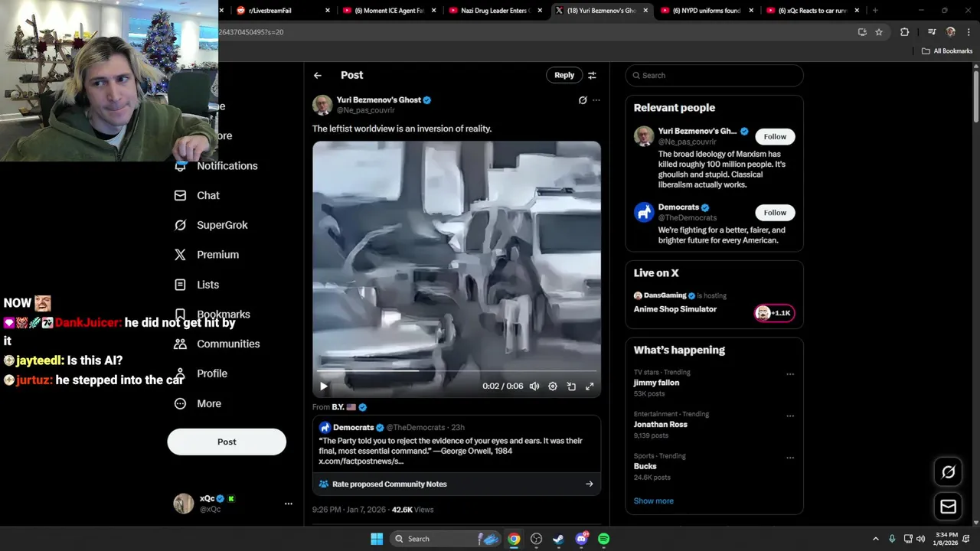Click the Reply button
The image size is (980, 551).
[564, 75]
